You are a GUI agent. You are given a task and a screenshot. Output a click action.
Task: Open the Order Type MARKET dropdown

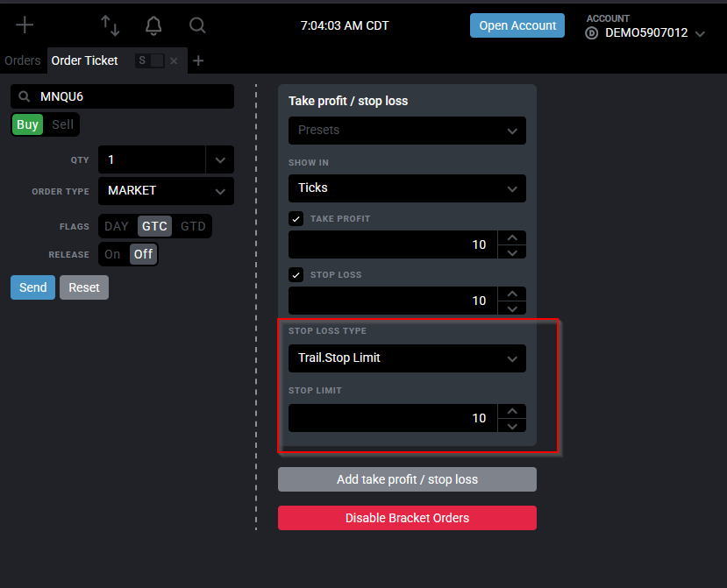[166, 191]
